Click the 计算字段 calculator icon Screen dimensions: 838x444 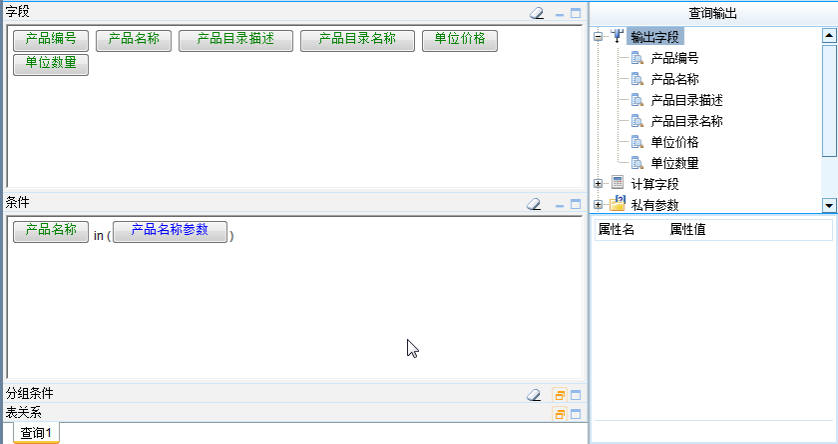pyautogui.click(x=617, y=183)
